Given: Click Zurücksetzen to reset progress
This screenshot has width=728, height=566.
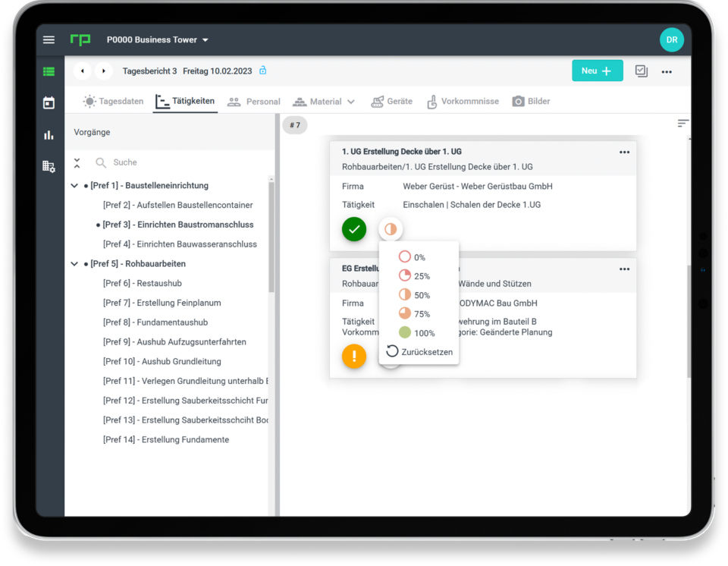Looking at the screenshot, I should pyautogui.click(x=419, y=352).
